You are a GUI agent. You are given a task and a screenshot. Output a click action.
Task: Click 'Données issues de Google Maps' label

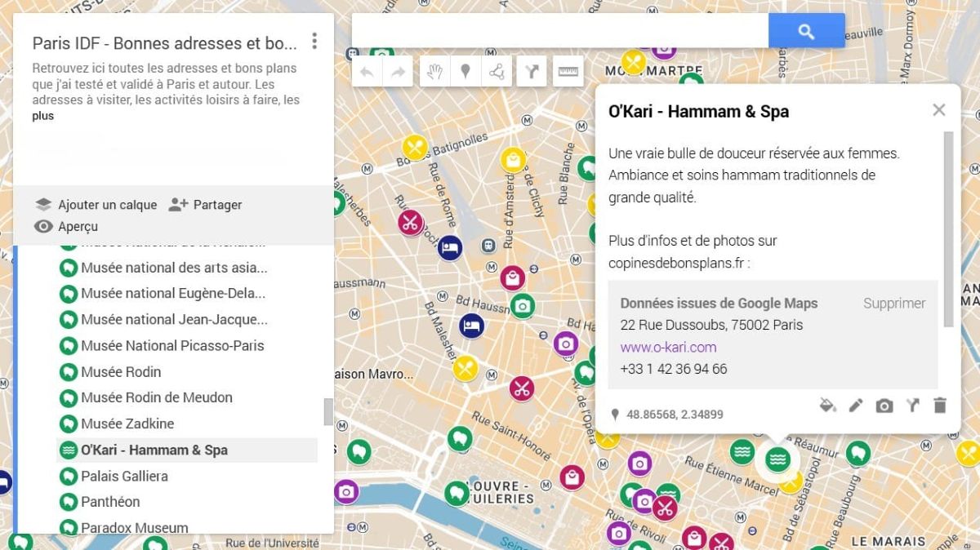point(719,303)
